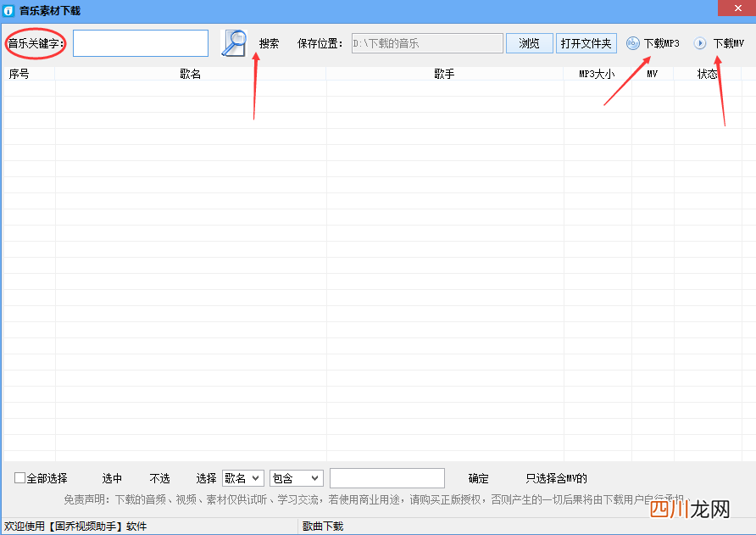Open the 歌名 filter field dropdown

(x=243, y=478)
